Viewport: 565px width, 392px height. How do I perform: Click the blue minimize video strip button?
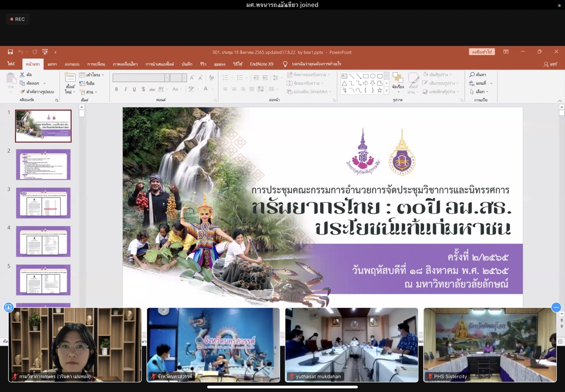tap(556, 307)
